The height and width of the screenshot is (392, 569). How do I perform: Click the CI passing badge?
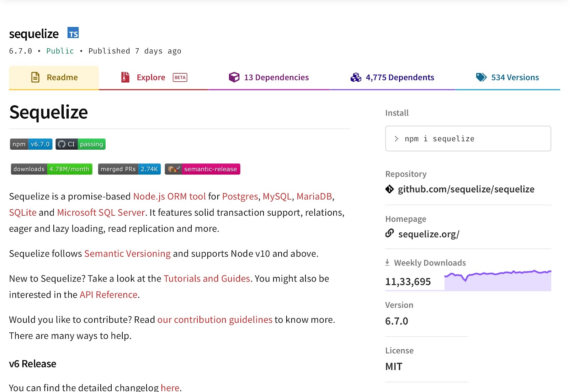tap(80, 144)
